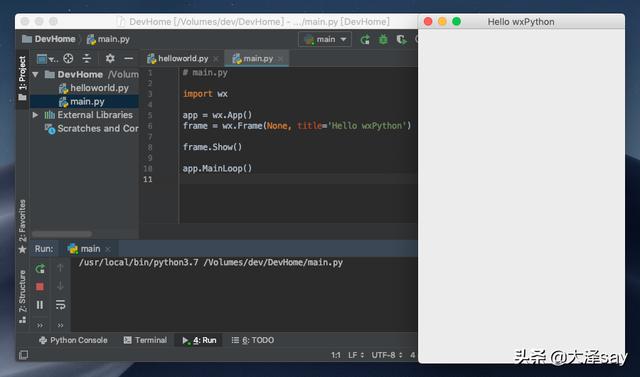
Task: Click the python3.7 command line in the Run output
Action: [x=211, y=262]
